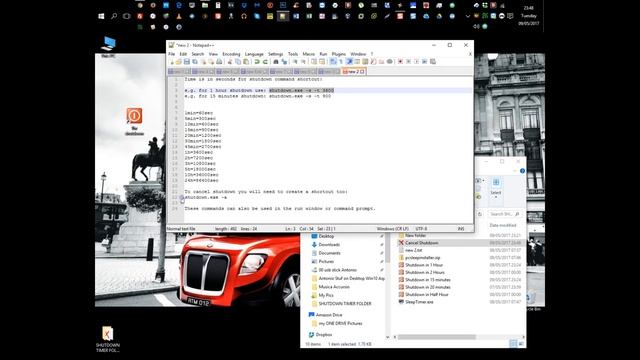Image resolution: width=640 pixels, height=360 pixels.
Task: Open 'SHUTDOWN TIMER FOLDER' in navigation pane
Action: pyautogui.click(x=344, y=304)
